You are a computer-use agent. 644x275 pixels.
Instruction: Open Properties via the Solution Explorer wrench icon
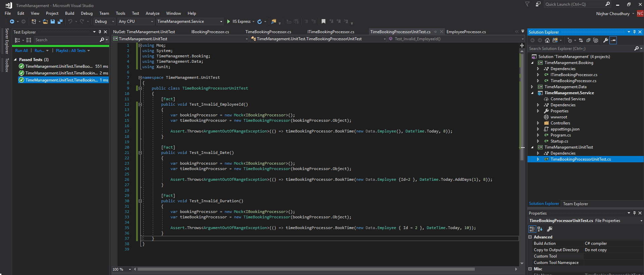click(606, 40)
